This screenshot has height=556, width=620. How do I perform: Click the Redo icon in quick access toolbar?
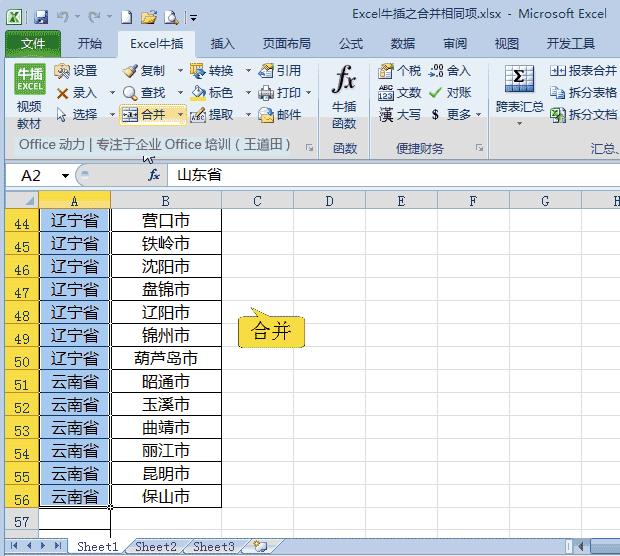94,17
